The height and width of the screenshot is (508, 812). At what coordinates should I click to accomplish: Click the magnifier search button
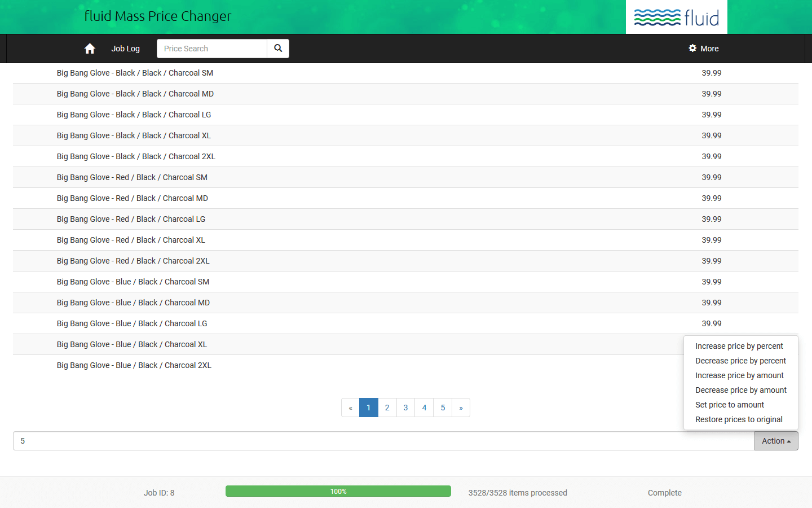point(278,49)
